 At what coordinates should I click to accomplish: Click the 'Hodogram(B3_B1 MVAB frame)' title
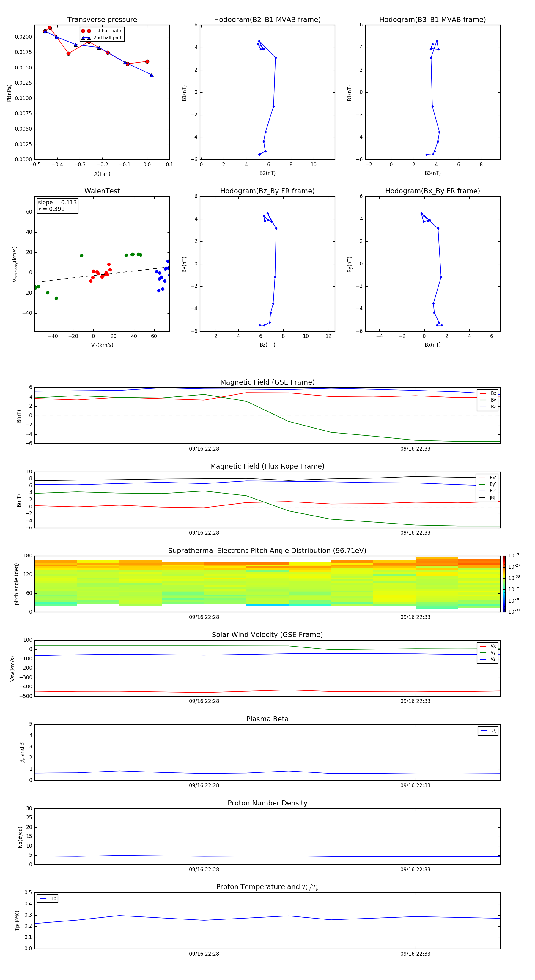(432, 20)
